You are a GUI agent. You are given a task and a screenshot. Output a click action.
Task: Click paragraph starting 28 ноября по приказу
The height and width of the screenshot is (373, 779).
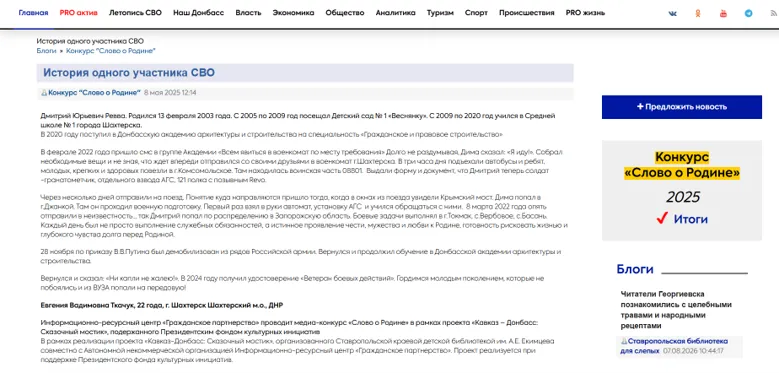(301, 256)
